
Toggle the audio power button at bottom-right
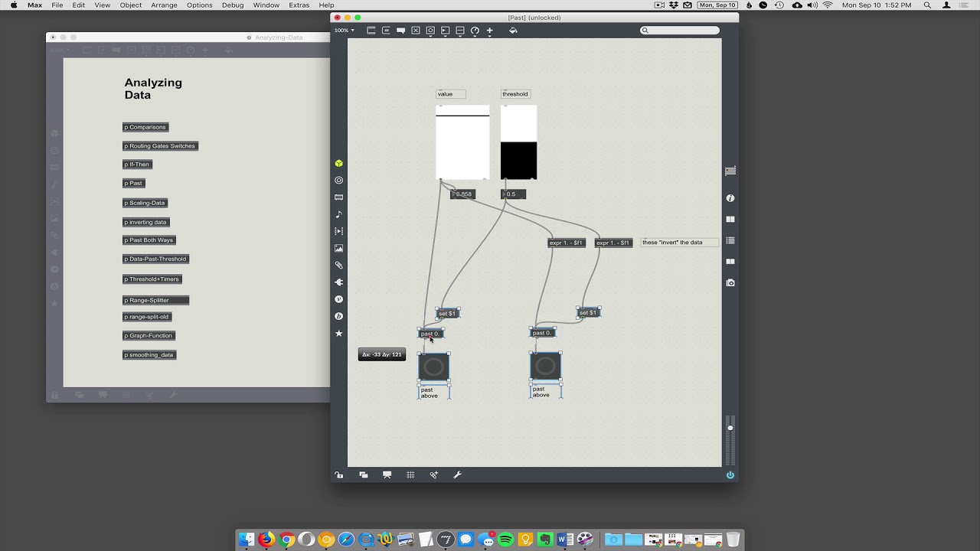coord(730,475)
